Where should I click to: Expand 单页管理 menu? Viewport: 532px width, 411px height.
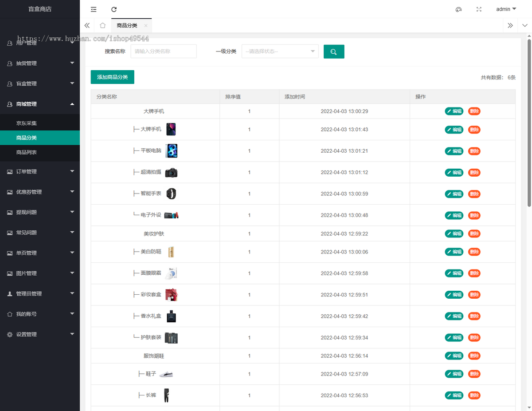(40, 253)
